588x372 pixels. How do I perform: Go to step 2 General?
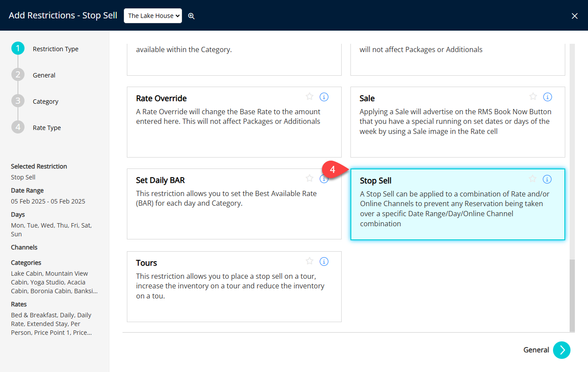34,75
